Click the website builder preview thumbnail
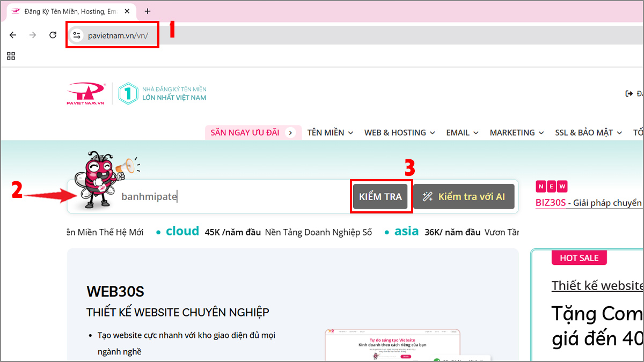Image resolution: width=644 pixels, height=362 pixels. pyautogui.click(x=392, y=345)
